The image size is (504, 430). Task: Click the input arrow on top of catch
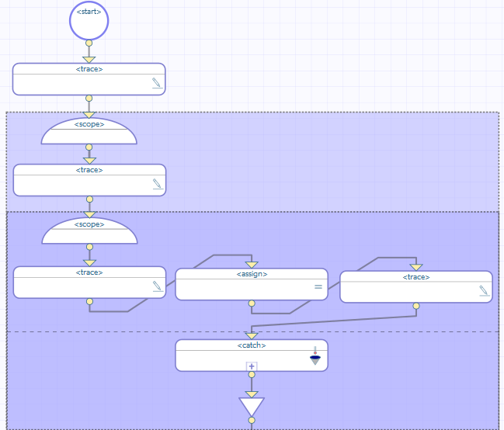click(x=252, y=336)
